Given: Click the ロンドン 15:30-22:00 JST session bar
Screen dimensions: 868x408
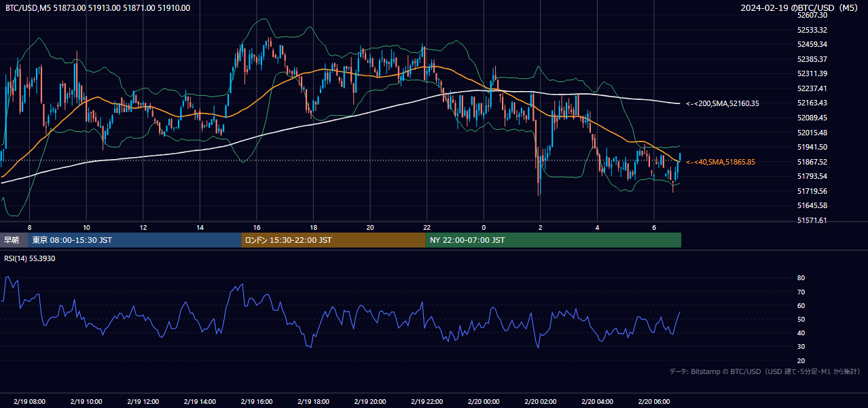Looking at the screenshot, I should (333, 240).
